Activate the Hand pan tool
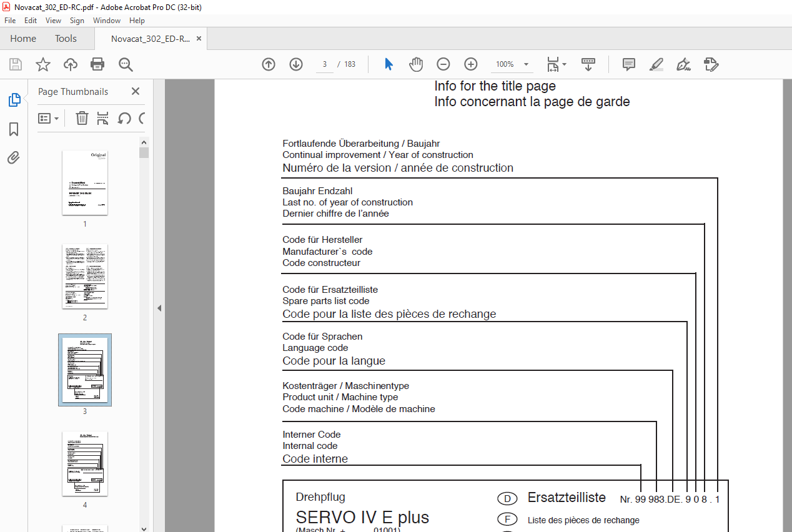Screen dimensions: 792x532 (416, 64)
